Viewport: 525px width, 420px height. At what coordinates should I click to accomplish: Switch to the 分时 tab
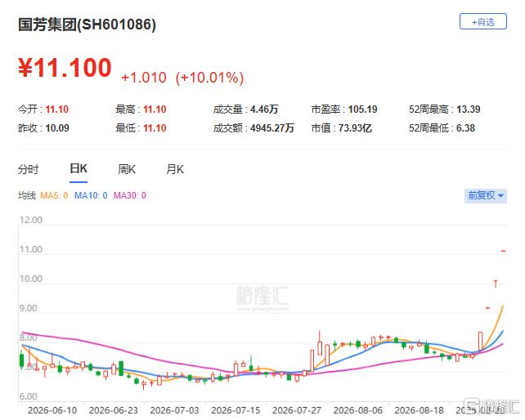click(29, 169)
